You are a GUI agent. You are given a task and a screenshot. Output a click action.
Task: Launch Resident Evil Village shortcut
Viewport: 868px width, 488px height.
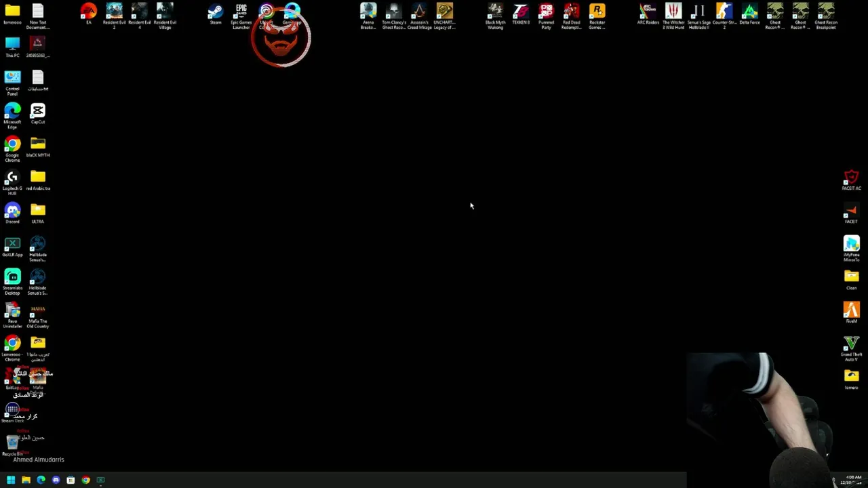click(165, 15)
